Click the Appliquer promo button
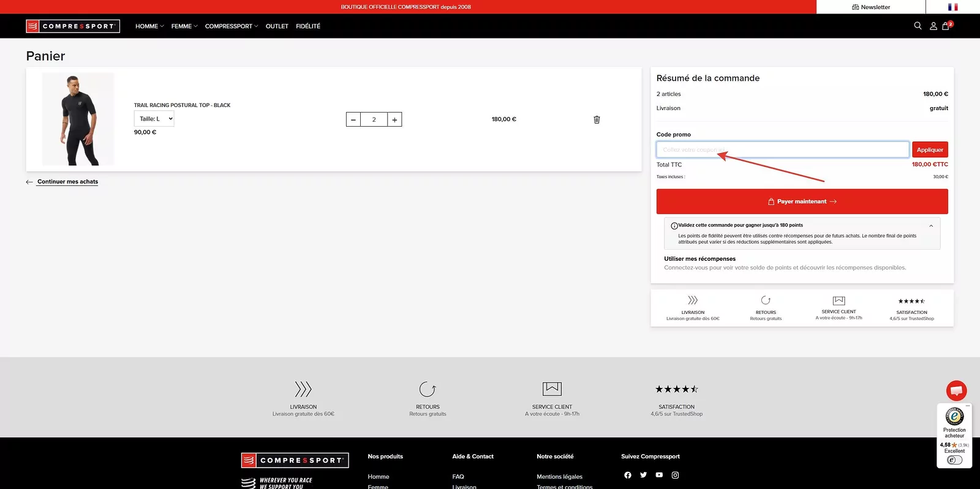The image size is (980, 489). click(x=930, y=150)
